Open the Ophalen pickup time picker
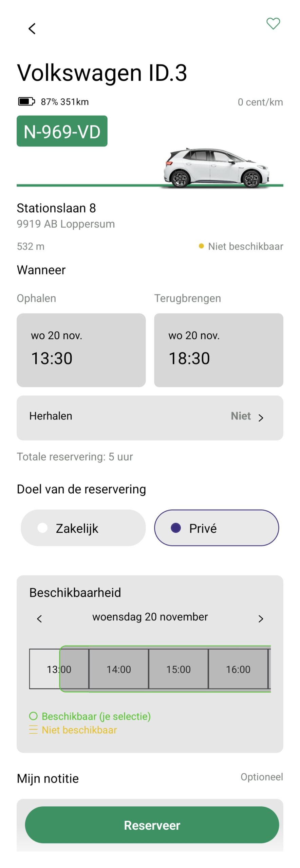 coord(81,350)
